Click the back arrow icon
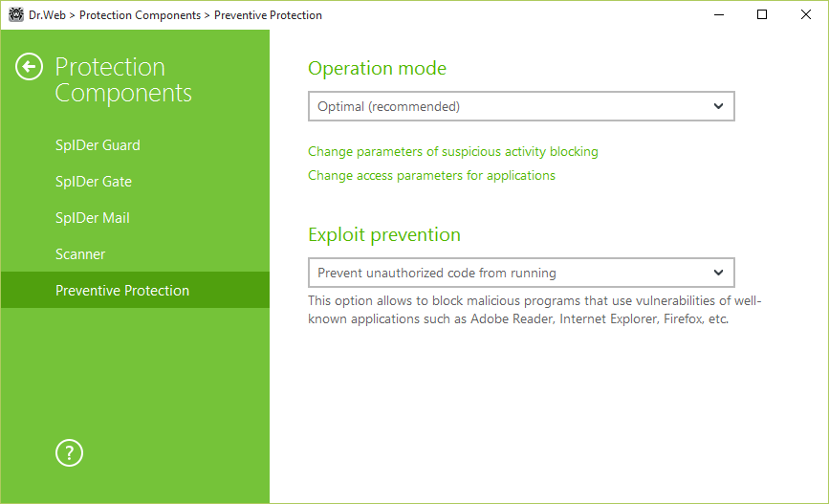Viewport: 829px width, 504px height. (30, 67)
